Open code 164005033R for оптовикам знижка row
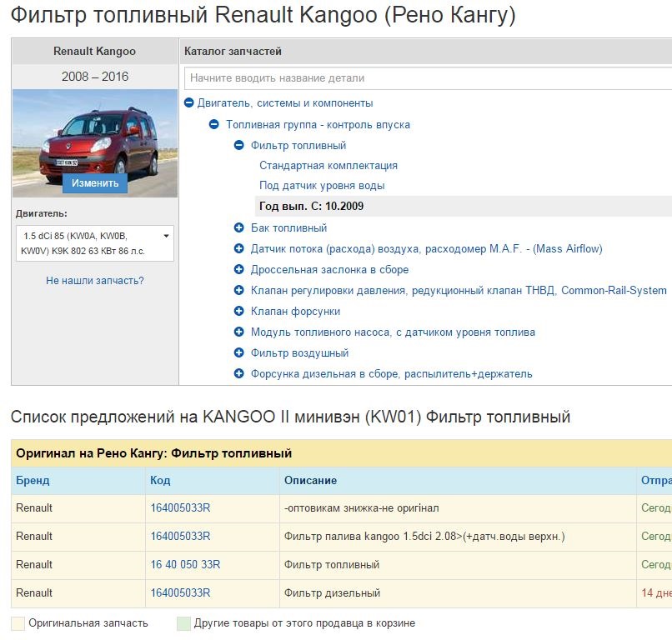Viewport: 672px width, 640px height. [180, 507]
